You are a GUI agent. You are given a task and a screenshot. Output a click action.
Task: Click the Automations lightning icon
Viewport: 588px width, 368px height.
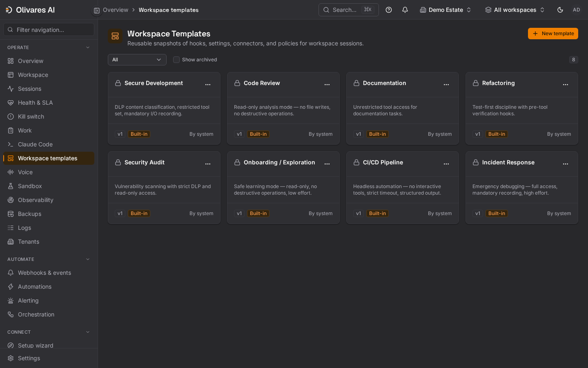pyautogui.click(x=11, y=287)
